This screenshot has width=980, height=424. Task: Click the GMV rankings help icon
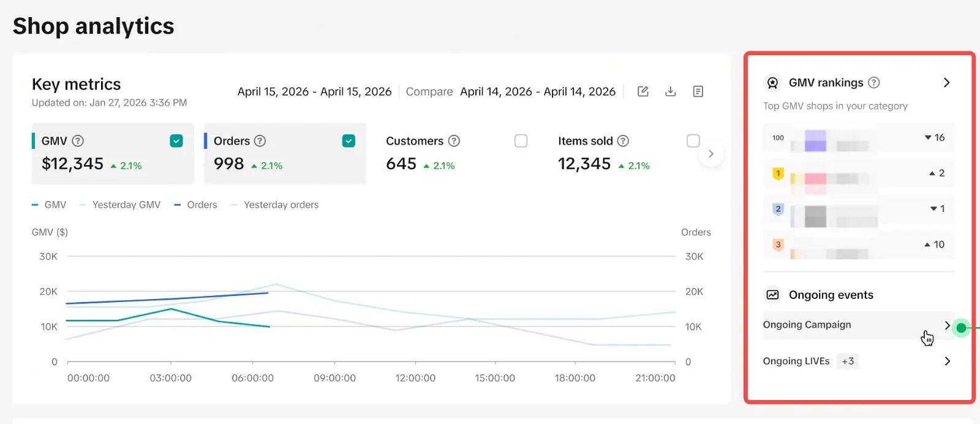874,82
